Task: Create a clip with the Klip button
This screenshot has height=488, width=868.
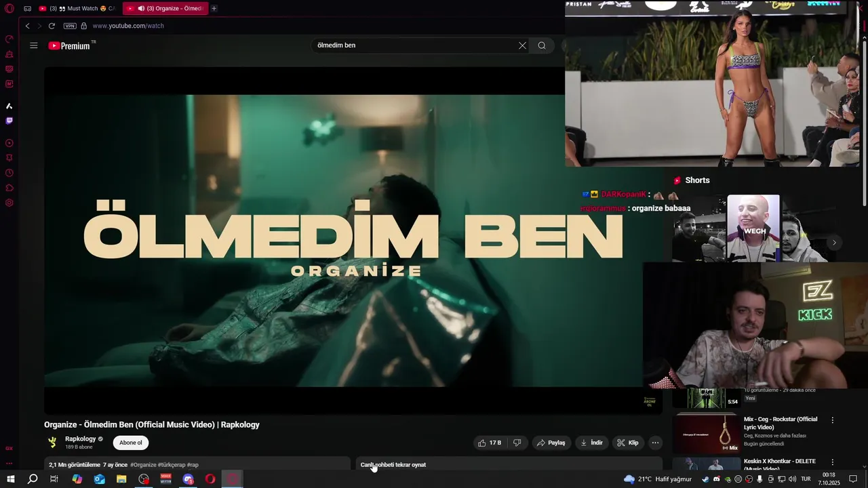Action: 628,443
